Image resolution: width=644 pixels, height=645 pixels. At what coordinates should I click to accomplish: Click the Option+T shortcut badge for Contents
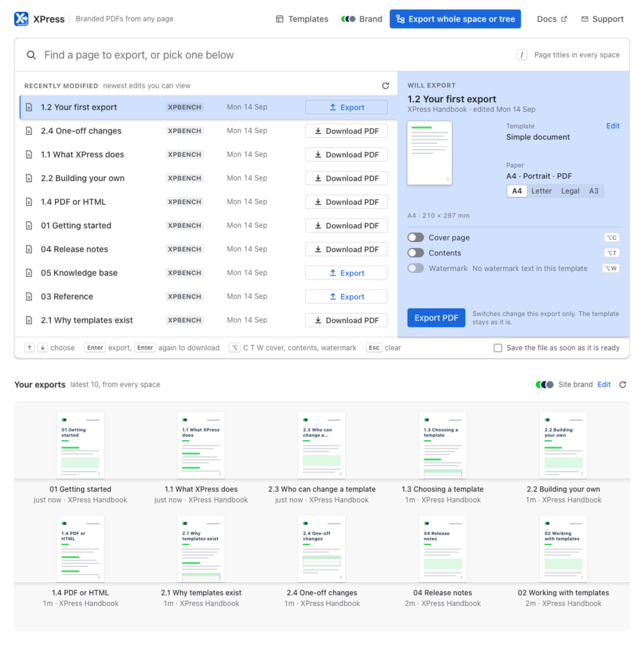[611, 253]
